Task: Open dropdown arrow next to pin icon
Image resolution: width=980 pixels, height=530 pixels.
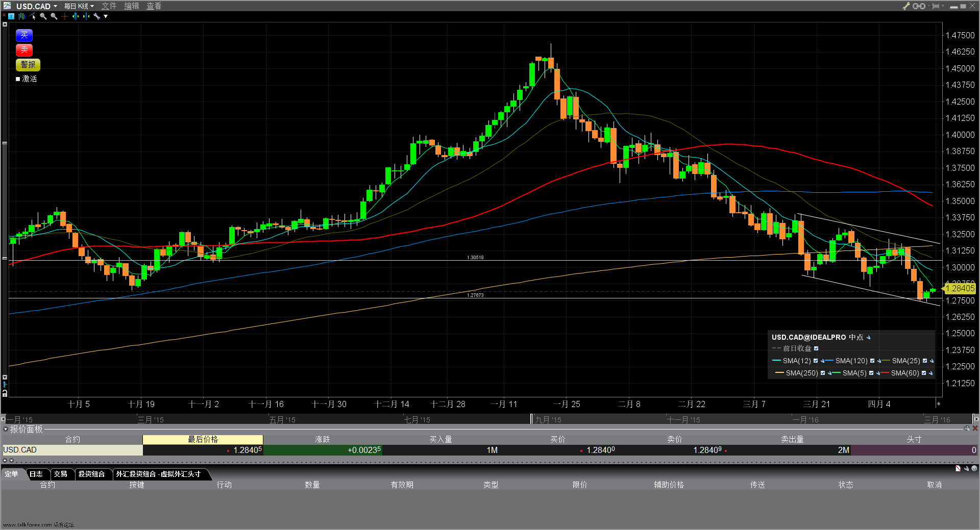Action: coord(943,6)
